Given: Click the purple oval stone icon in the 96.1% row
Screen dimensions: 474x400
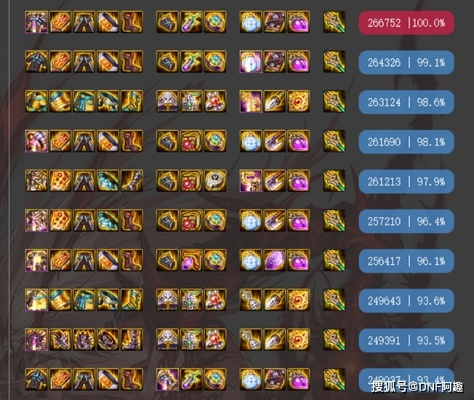Looking at the screenshot, I should pyautogui.click(x=275, y=260).
